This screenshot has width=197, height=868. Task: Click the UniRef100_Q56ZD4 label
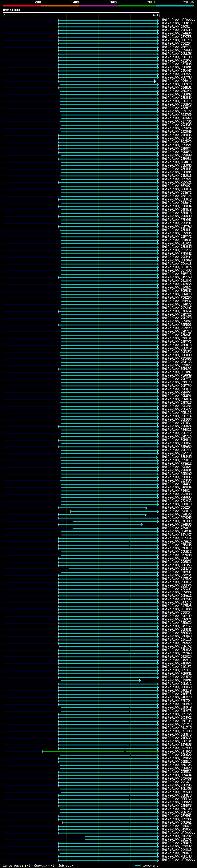point(176,507)
